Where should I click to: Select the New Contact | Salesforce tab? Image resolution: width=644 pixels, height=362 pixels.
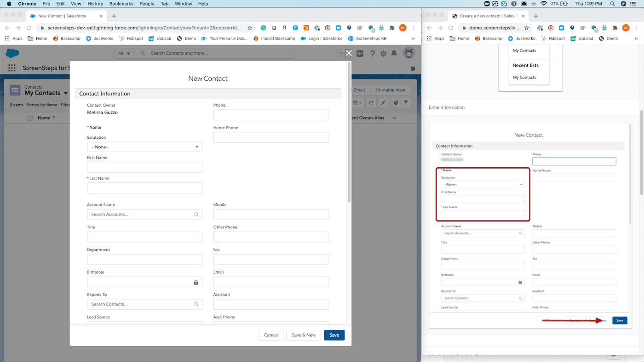click(x=66, y=16)
